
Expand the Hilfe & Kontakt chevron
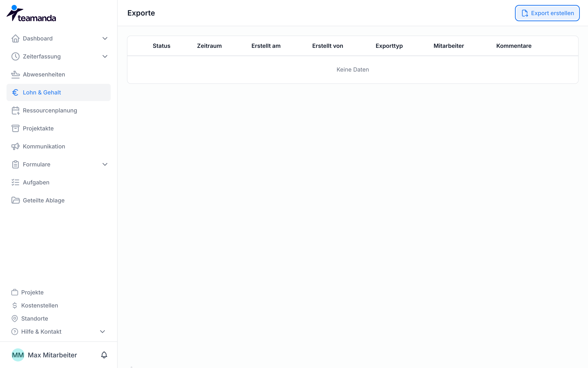point(102,332)
